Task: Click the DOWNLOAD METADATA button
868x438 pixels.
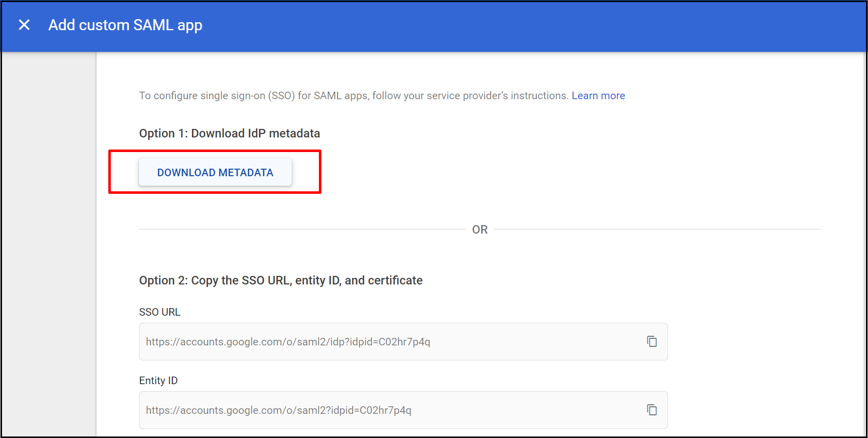Action: (215, 172)
